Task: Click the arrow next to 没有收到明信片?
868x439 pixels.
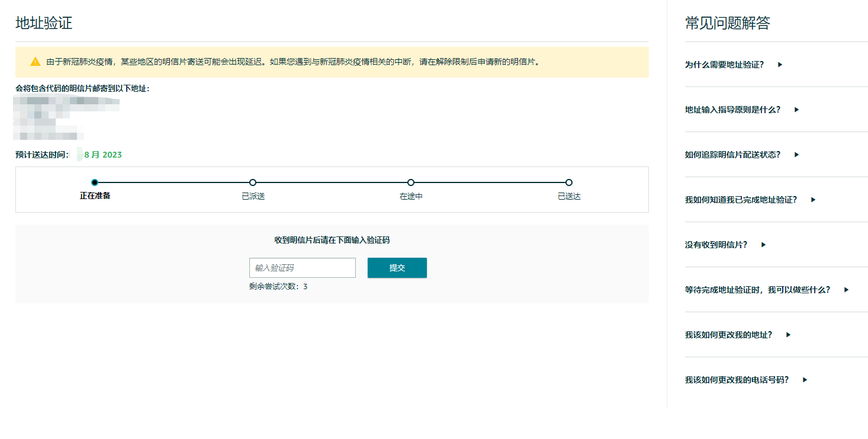Action: 763,245
